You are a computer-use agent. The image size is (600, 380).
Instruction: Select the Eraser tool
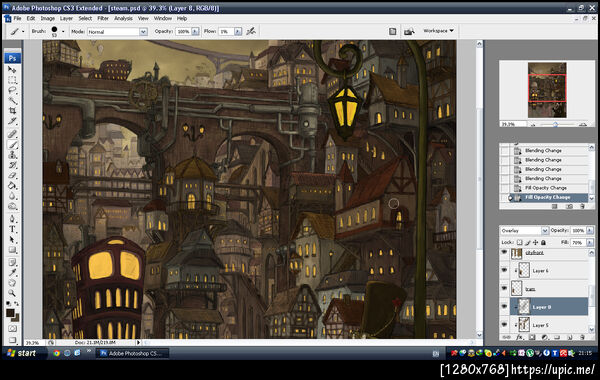coord(12,175)
